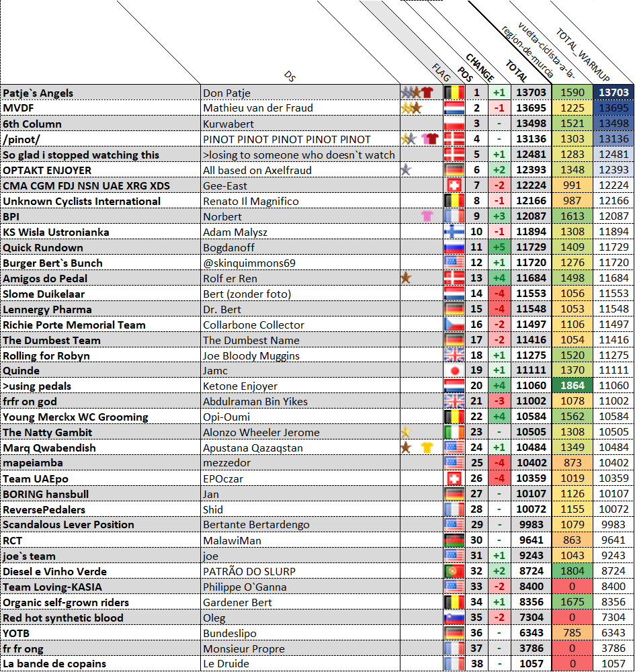The image size is (635, 672).
Task: Click the Belgium flag in Patje`s Angels row
Action: tap(454, 93)
